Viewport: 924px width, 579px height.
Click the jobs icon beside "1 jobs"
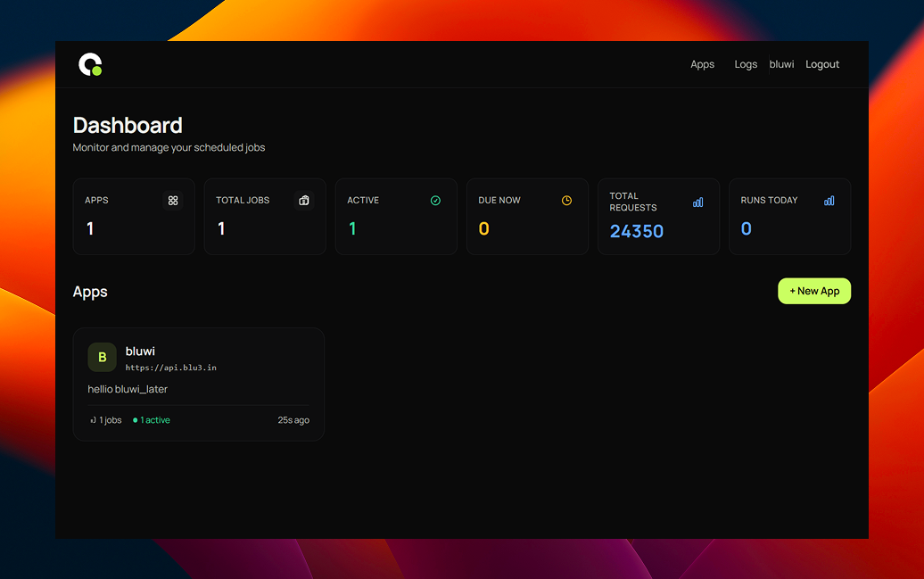click(93, 420)
